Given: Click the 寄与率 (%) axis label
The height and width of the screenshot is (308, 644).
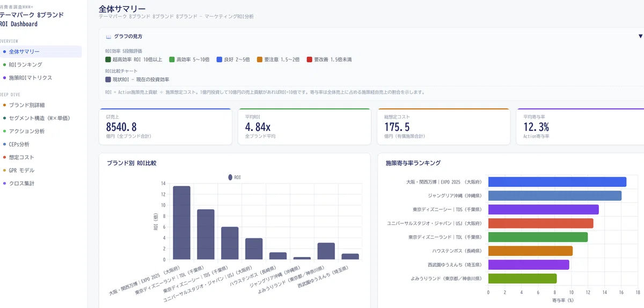Looking at the screenshot, I should click(562, 300).
